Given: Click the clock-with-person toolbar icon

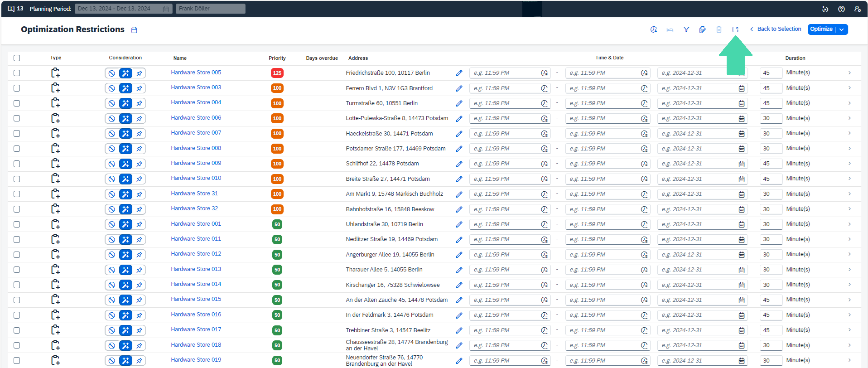Looking at the screenshot, I should tap(654, 29).
